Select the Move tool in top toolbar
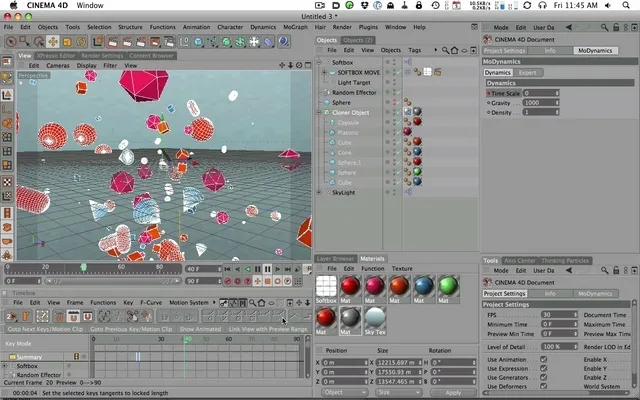 click(x=53, y=41)
